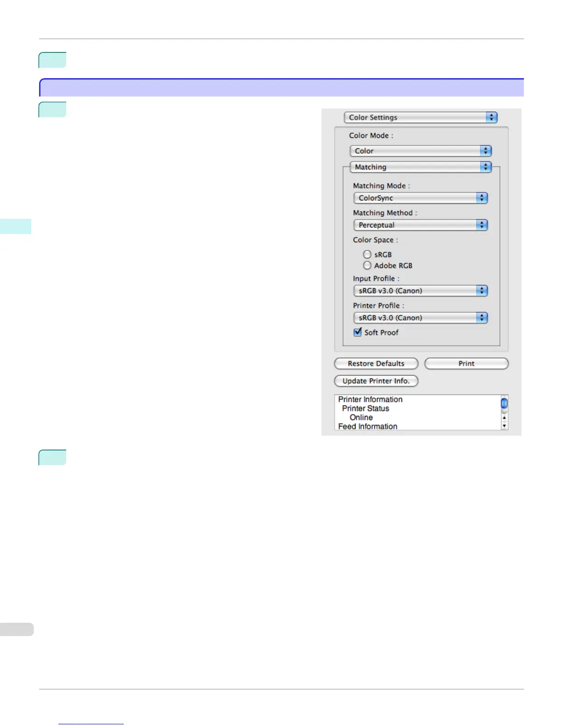This screenshot has width=563, height=728.
Task: Open the Input Profile dropdown
Action: point(420,290)
